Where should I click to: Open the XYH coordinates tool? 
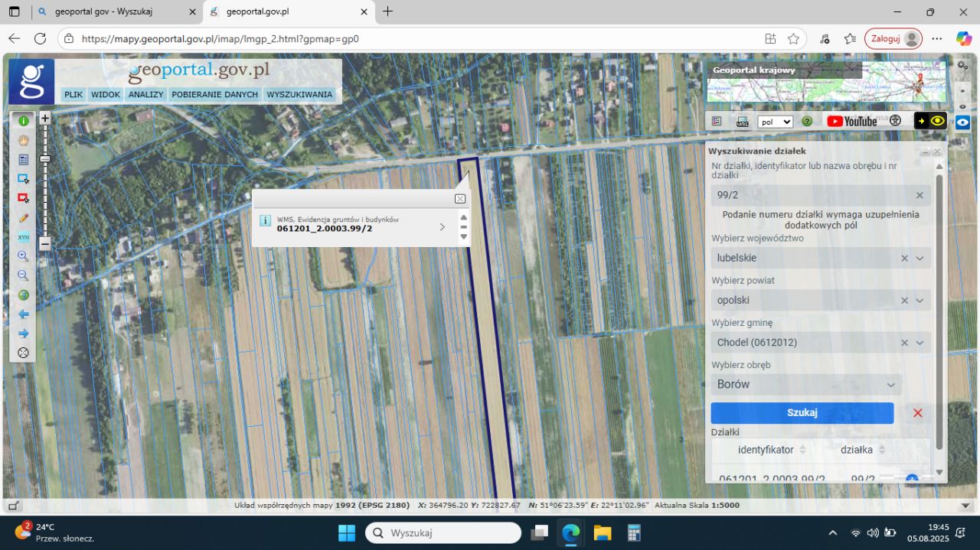click(23, 237)
